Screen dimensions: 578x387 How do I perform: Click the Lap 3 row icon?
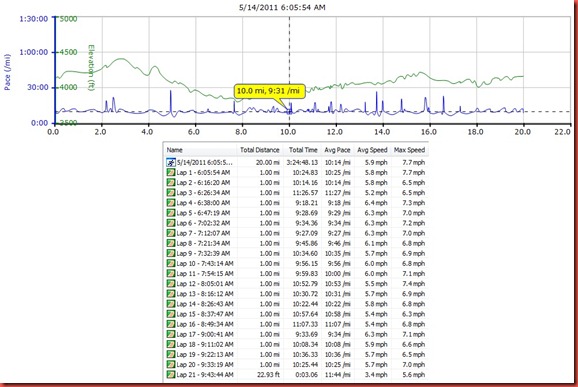171,192
